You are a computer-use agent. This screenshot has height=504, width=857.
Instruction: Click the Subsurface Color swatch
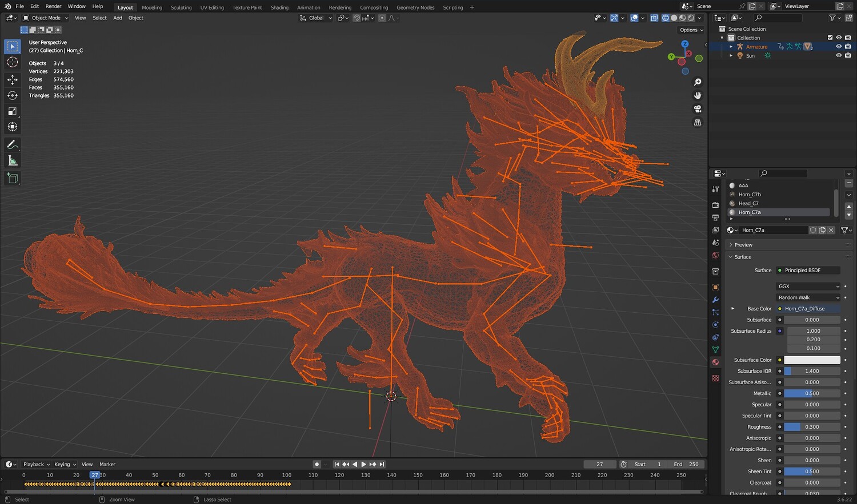coord(812,360)
